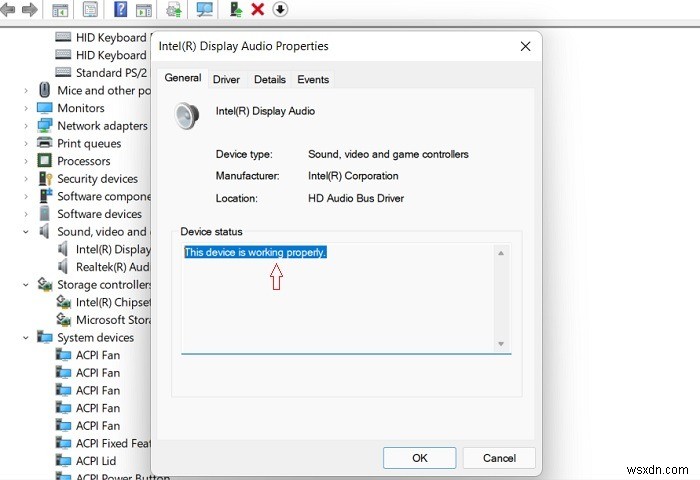Click the Software devices icon
Screen dimensions: 700x480
(45, 213)
